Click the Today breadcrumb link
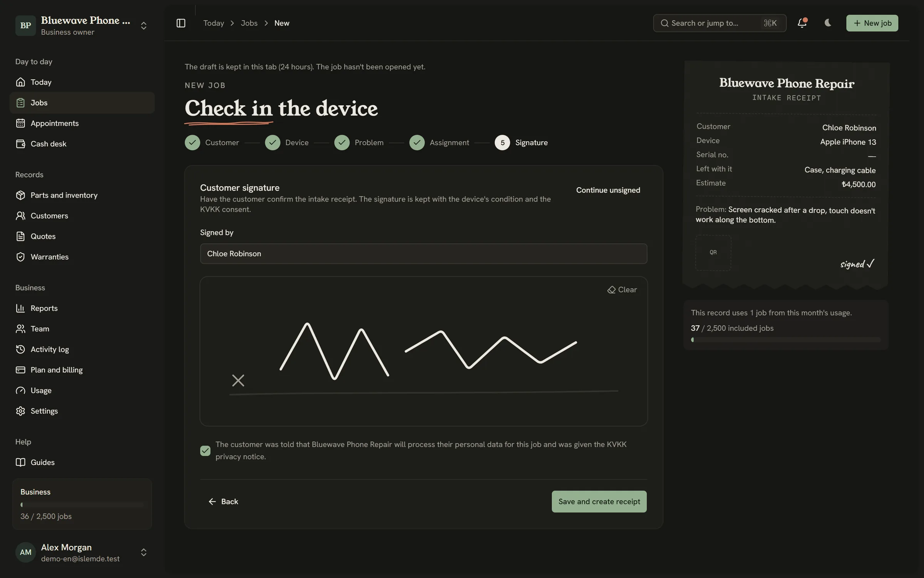The image size is (924, 578). click(214, 23)
